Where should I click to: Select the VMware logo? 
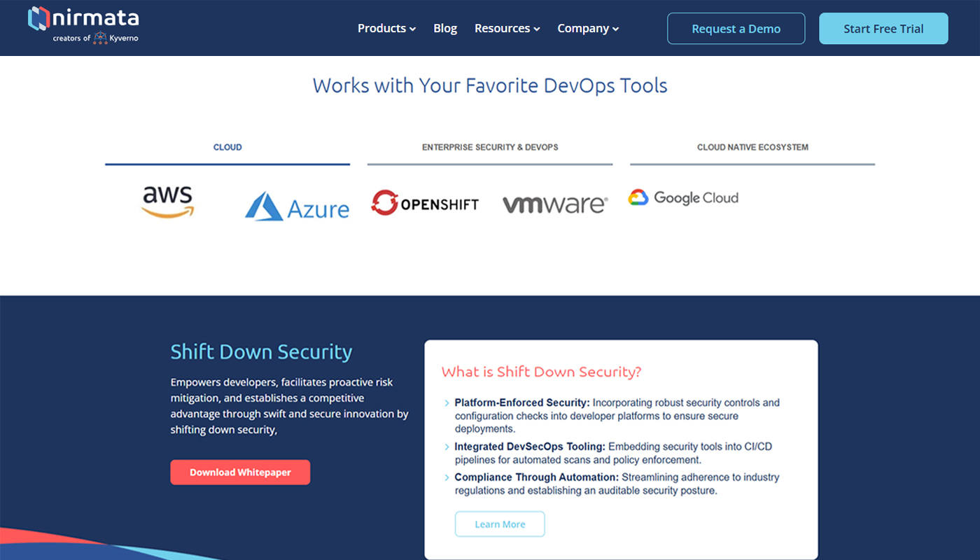pyautogui.click(x=555, y=204)
